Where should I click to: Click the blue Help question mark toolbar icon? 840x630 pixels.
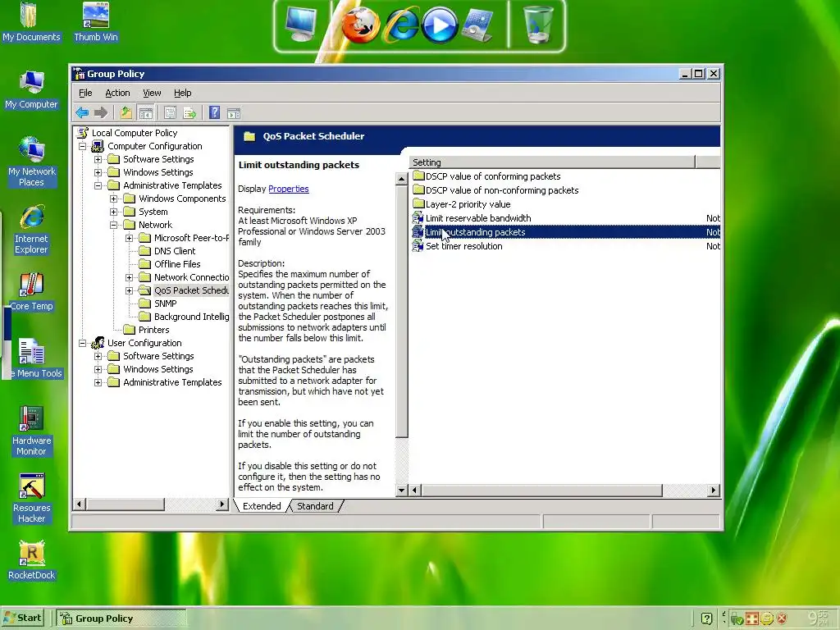pyautogui.click(x=214, y=112)
